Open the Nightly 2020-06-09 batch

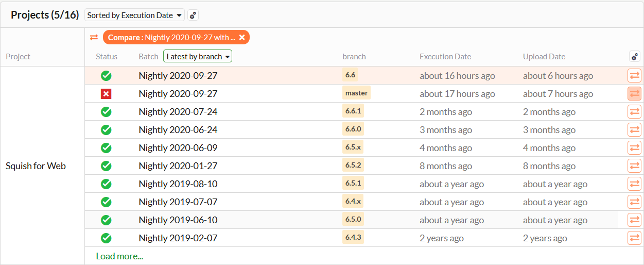(x=178, y=148)
